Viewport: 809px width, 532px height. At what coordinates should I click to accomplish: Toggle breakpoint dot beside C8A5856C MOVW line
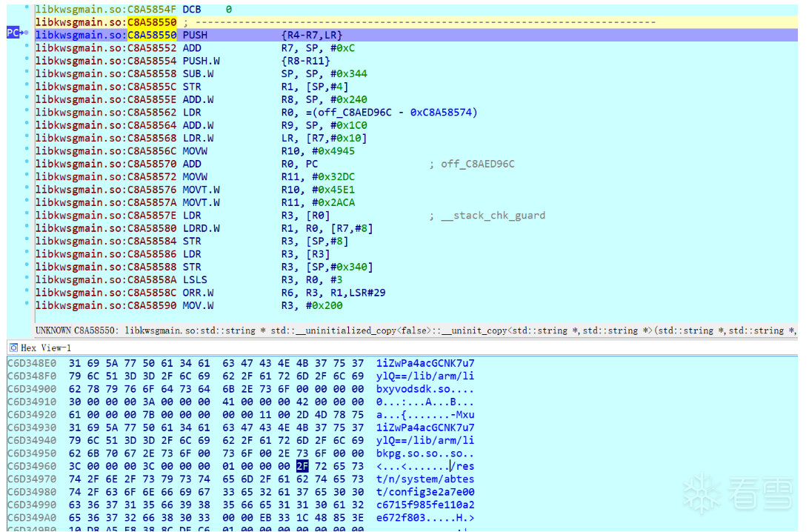tap(27, 149)
